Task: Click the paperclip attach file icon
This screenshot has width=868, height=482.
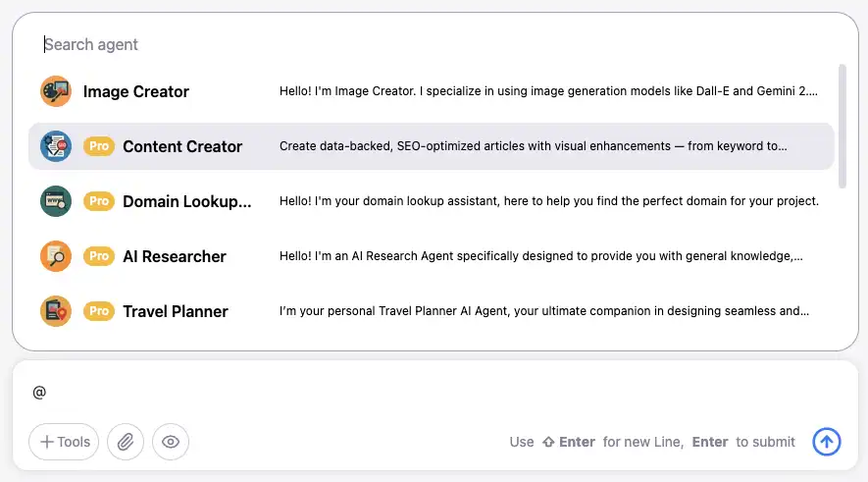Action: click(126, 442)
